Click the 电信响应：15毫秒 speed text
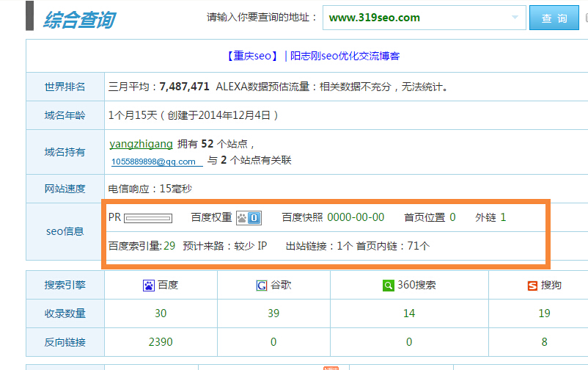588x370 pixels. [x=150, y=189]
